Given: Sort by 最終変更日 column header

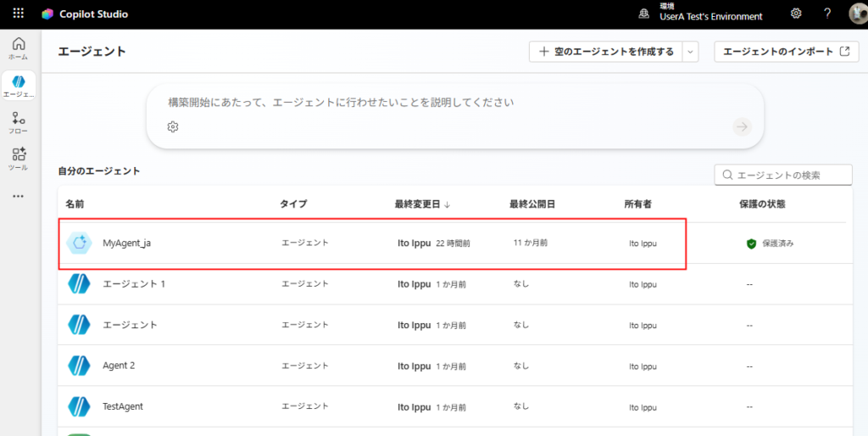Looking at the screenshot, I should pos(421,204).
